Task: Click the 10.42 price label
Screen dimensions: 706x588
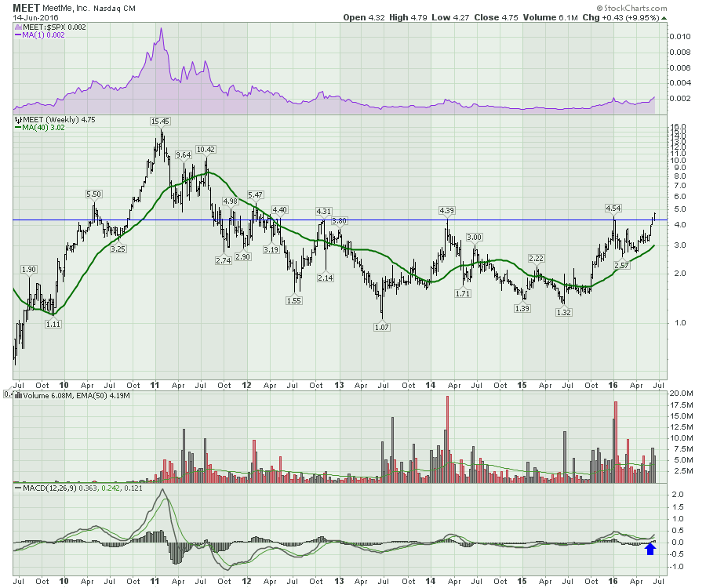Action: point(206,150)
